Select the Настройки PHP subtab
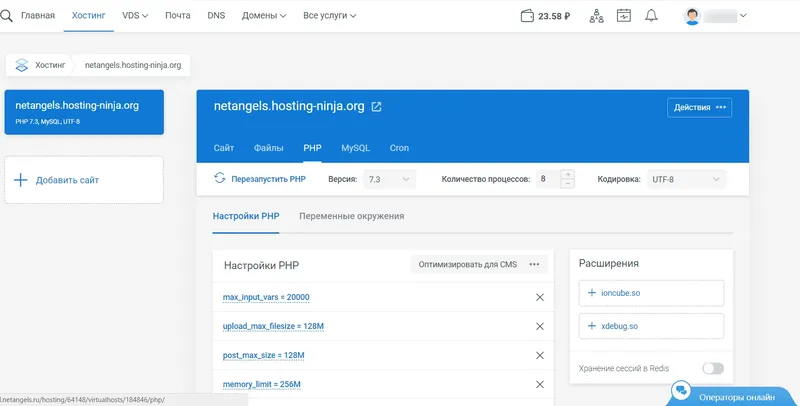The image size is (800, 406). (246, 216)
